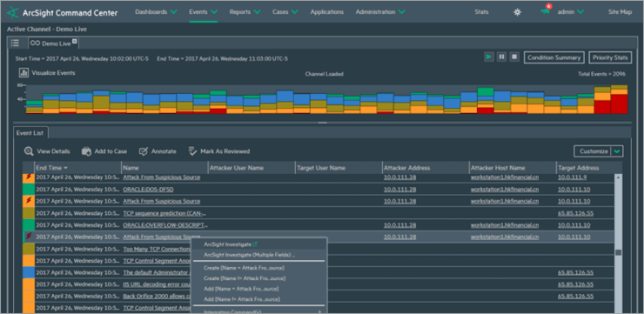Select Add [Name = Attack Fro..ource]

pos(241,289)
